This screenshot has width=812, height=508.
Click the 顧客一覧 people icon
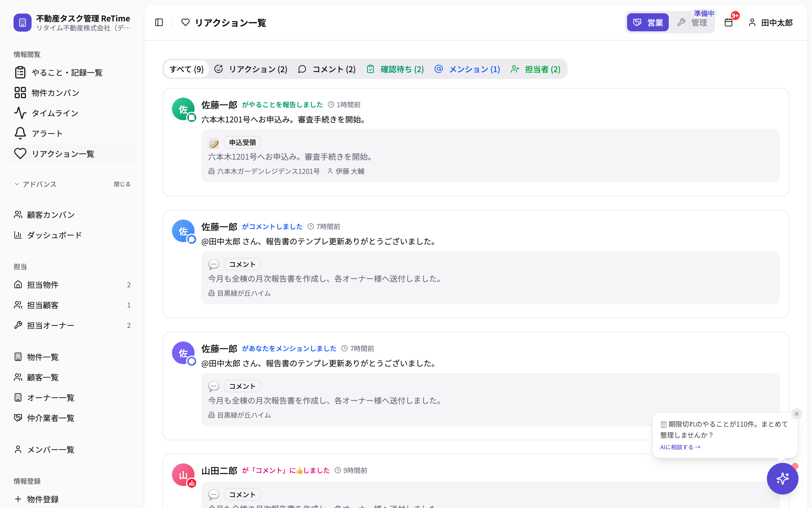(18, 377)
